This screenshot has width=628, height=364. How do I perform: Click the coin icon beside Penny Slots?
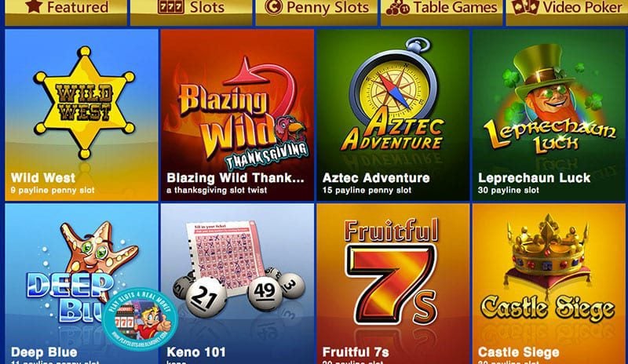click(273, 6)
